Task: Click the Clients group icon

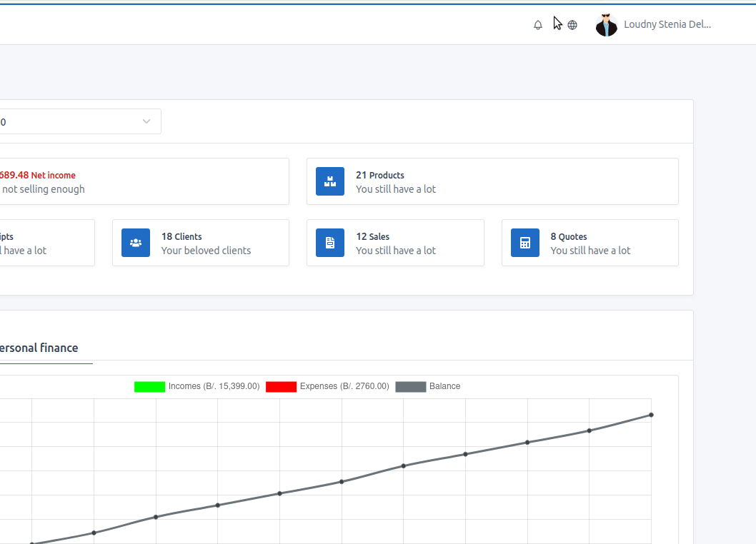Action: 136,243
